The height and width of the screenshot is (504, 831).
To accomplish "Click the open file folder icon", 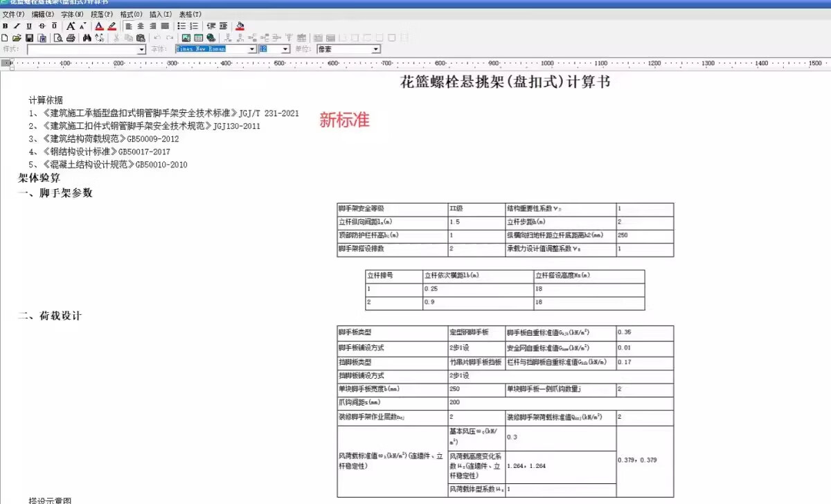I will tap(17, 38).
